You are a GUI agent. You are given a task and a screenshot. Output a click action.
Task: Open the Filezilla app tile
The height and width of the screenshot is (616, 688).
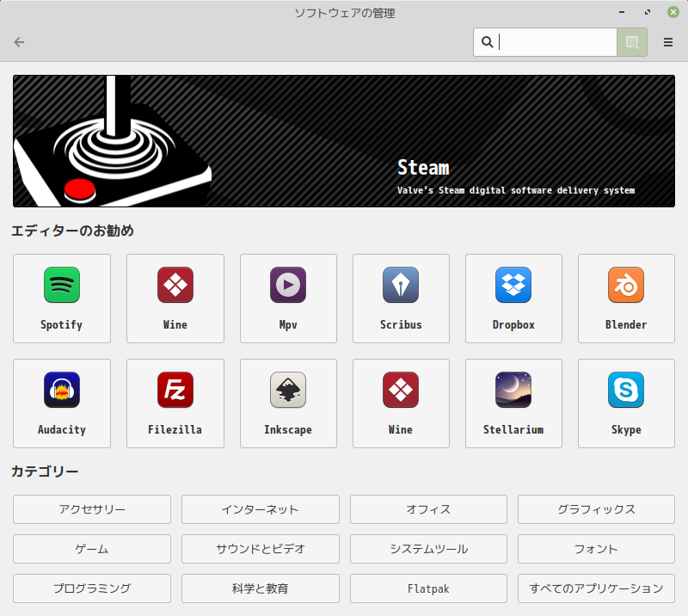(175, 403)
